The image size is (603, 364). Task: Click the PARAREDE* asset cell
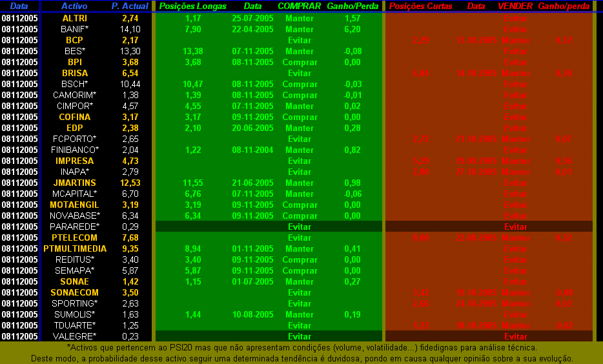(75, 227)
